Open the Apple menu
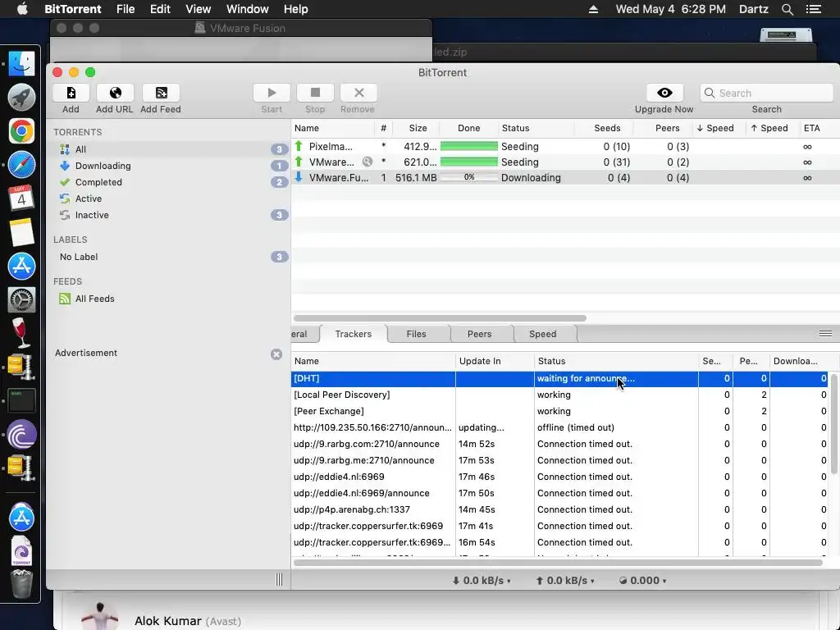The image size is (840, 630). pyautogui.click(x=22, y=9)
